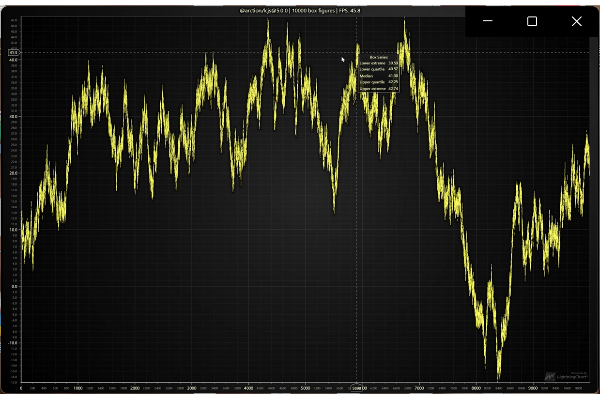Maximize the chart window
The height and width of the screenshot is (400, 600).
532,21
